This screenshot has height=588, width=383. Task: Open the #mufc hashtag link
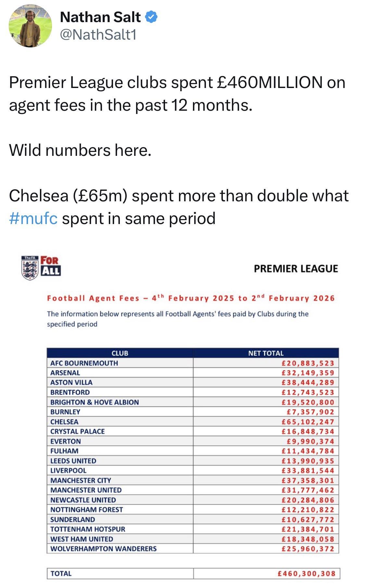[33, 218]
